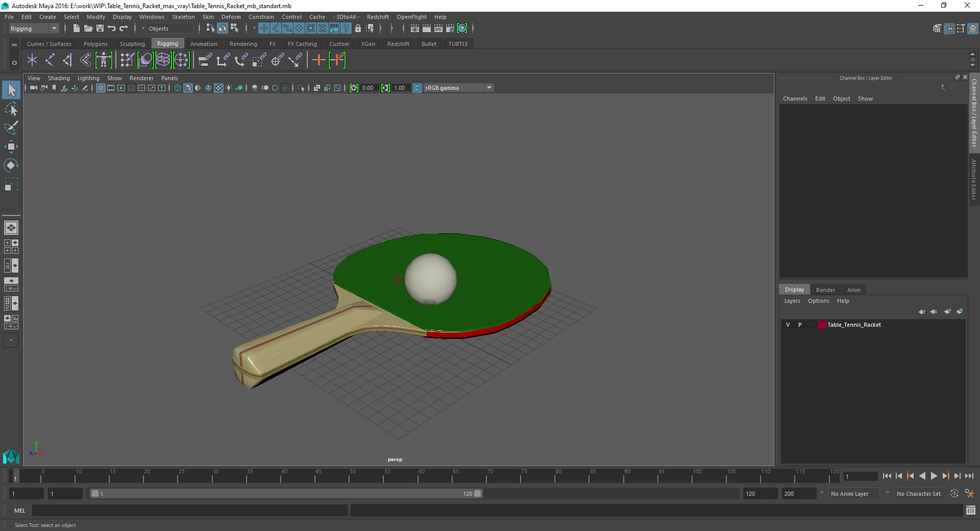
Task: Choose the Move tool
Action: [x=11, y=147]
